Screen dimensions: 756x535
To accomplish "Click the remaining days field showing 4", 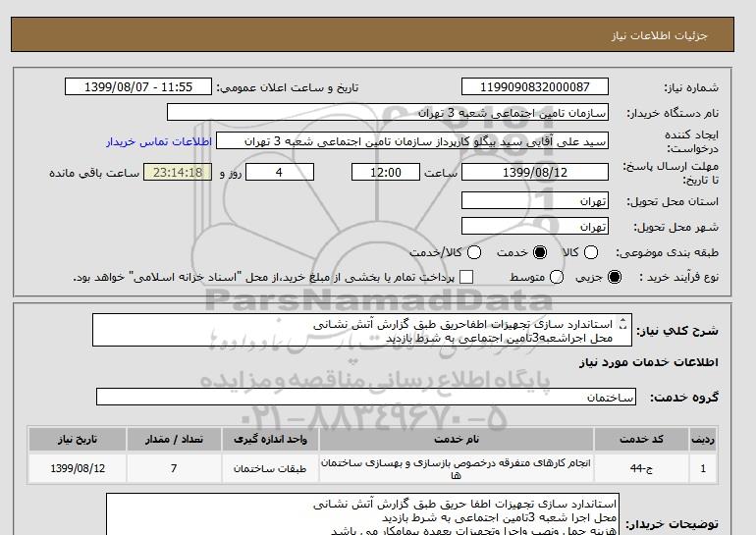I will point(280,172).
